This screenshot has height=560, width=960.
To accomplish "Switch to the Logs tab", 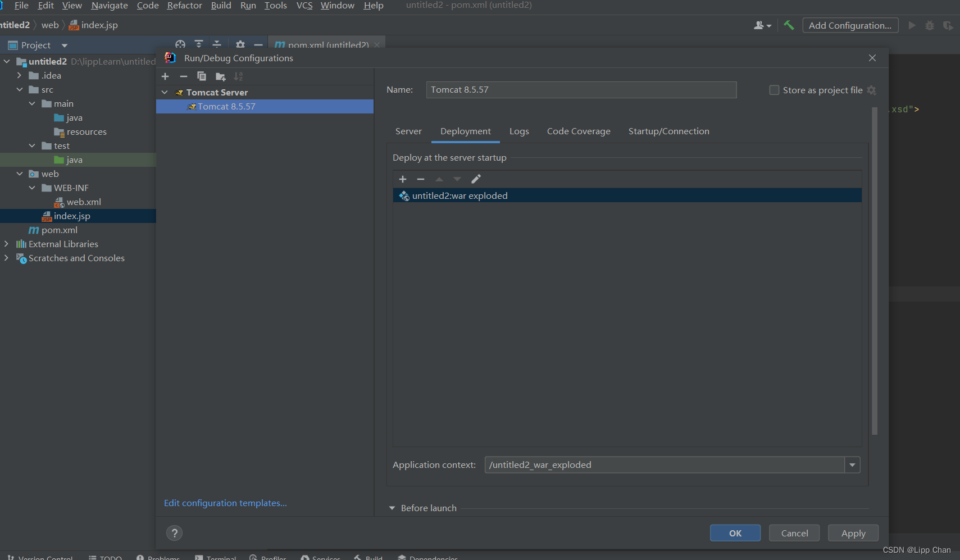I will (x=519, y=131).
